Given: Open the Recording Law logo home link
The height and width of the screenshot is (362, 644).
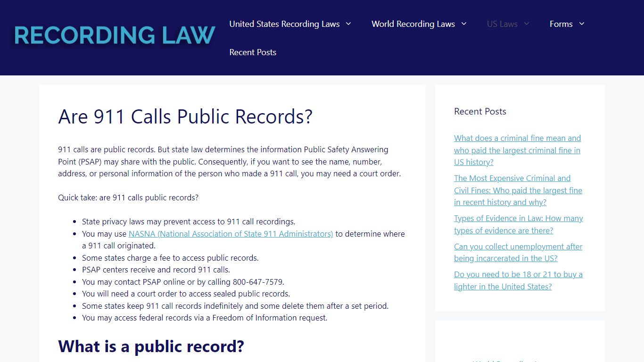Looking at the screenshot, I should click(x=115, y=36).
